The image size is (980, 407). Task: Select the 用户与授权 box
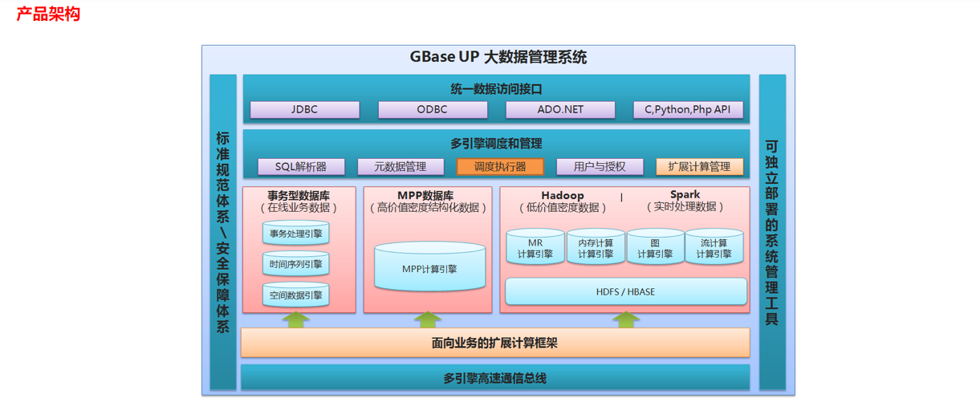coord(600,167)
